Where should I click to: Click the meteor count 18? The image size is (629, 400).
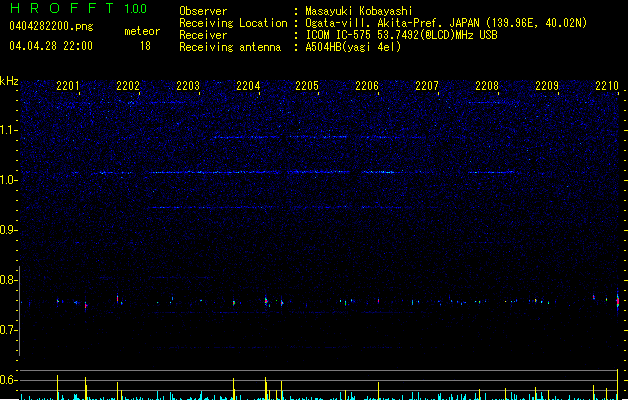(x=145, y=46)
